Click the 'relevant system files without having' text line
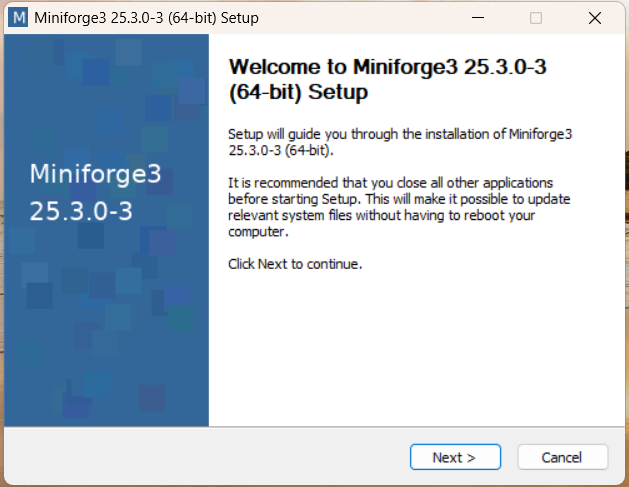The image size is (629, 487). pyautogui.click(x=381, y=215)
